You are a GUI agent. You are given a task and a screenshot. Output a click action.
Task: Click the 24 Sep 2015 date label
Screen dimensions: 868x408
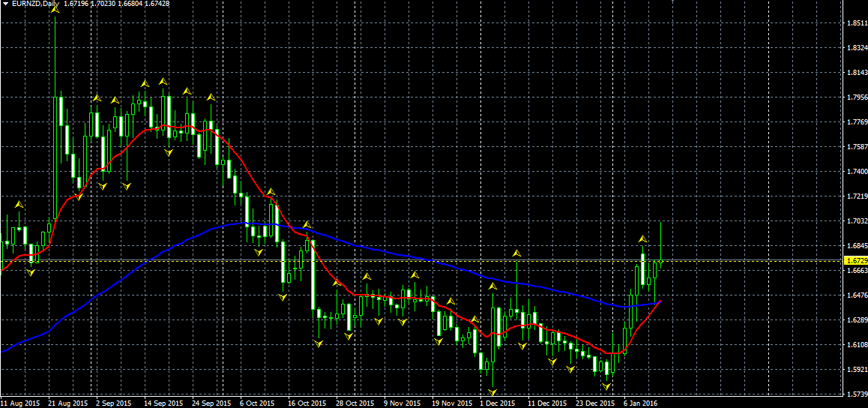212,403
